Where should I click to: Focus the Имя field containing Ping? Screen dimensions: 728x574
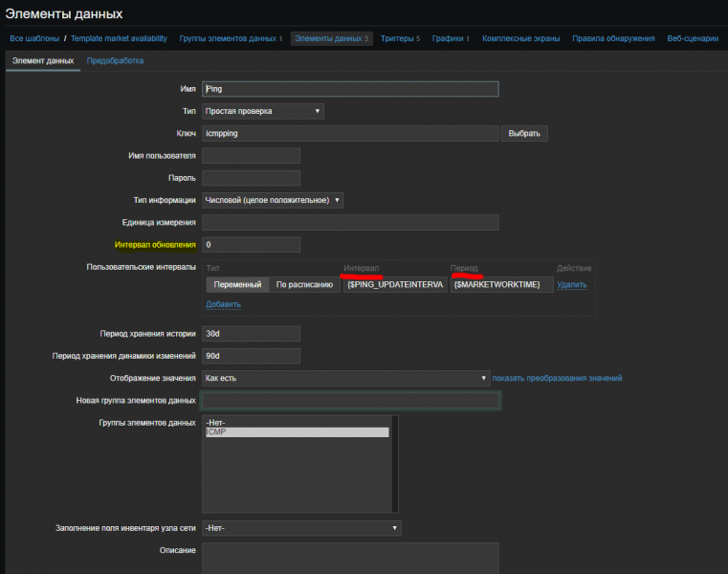point(350,88)
